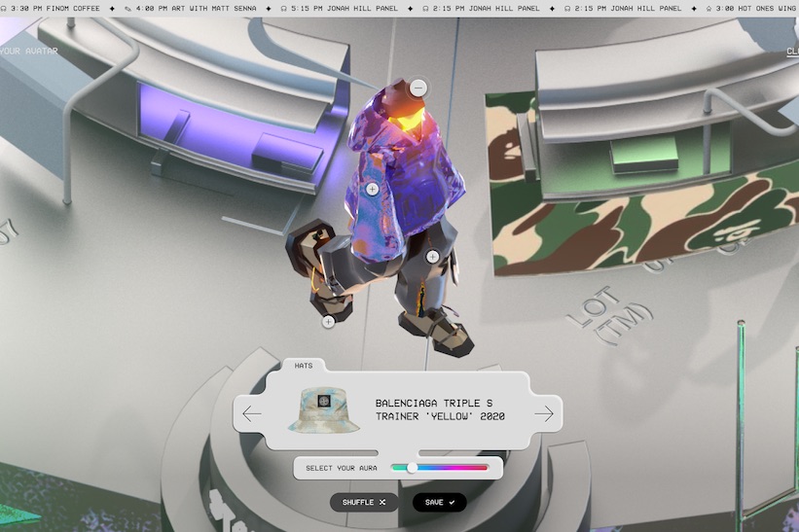Go to previous hat with the left arrow
Image resolution: width=799 pixels, height=532 pixels.
252,413
